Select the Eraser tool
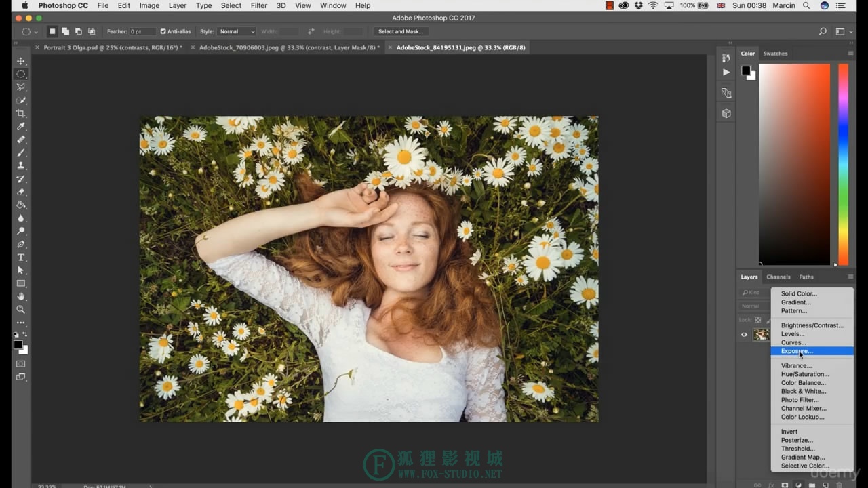 click(x=21, y=192)
